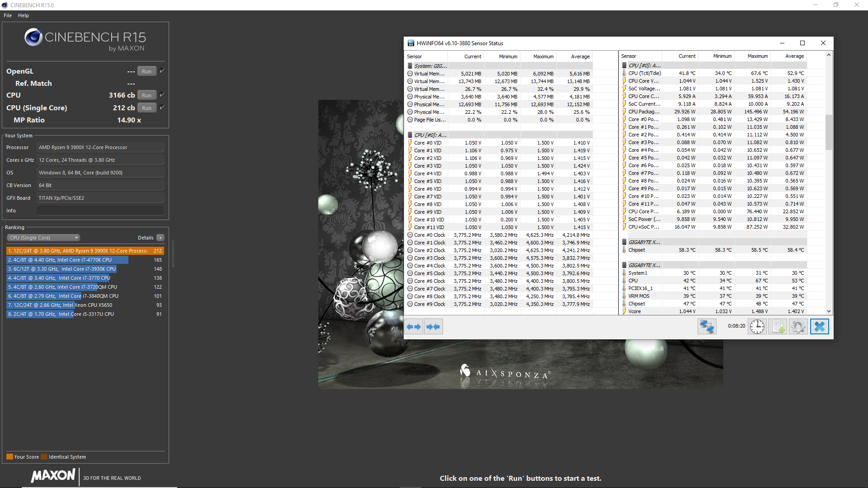Click the System: GIGABYTE group chip icon
Viewport: 868px width, 488px height.
click(410, 66)
